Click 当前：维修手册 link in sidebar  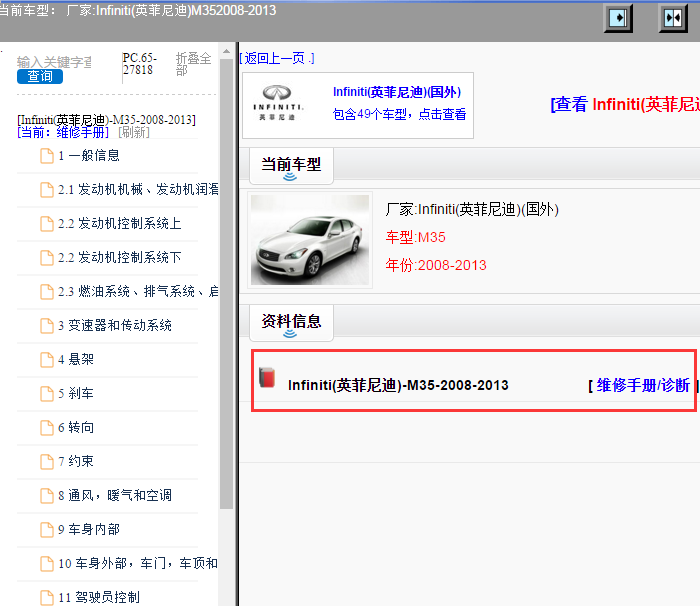(63, 132)
